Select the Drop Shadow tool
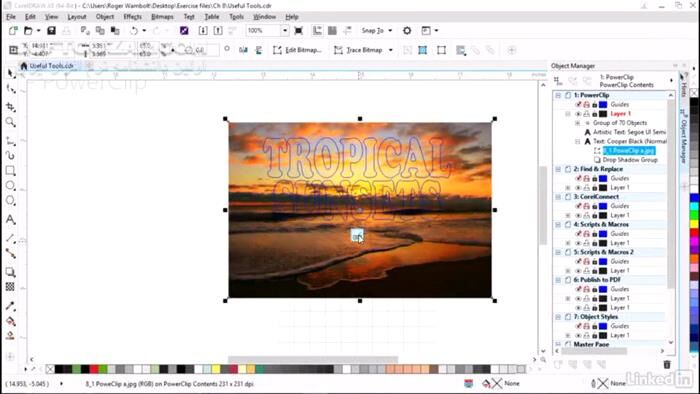The height and width of the screenshot is (394, 700). (x=11, y=272)
